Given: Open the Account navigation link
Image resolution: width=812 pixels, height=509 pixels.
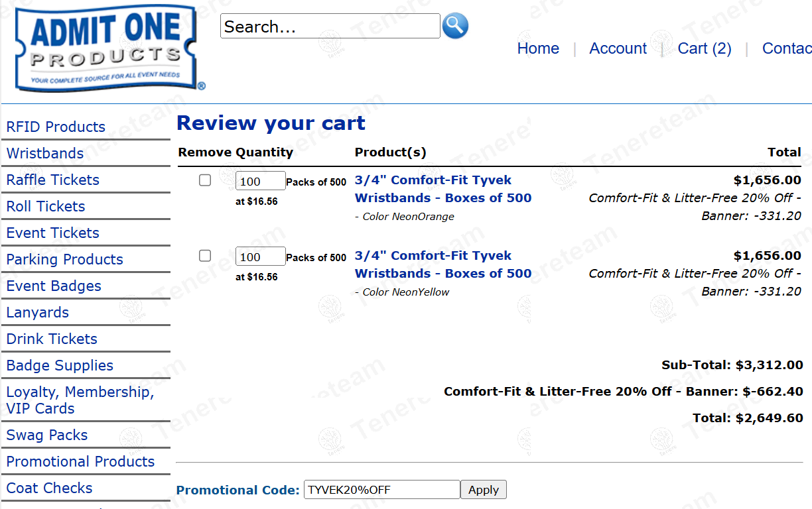Looking at the screenshot, I should click(x=618, y=48).
